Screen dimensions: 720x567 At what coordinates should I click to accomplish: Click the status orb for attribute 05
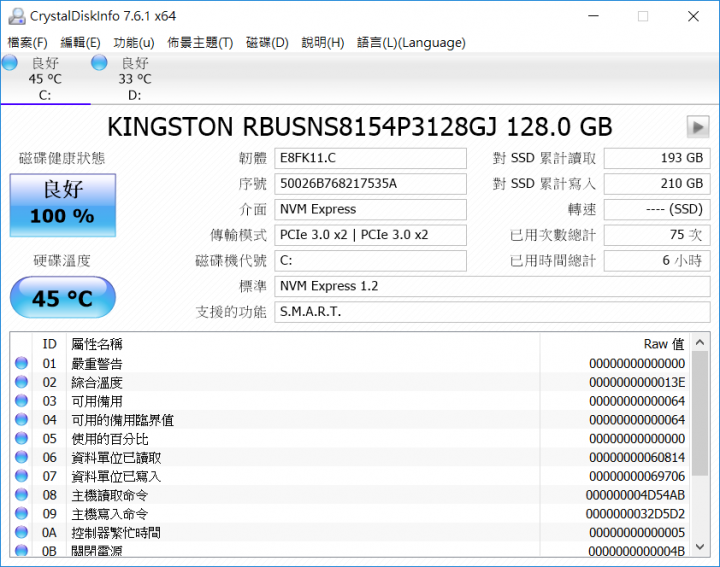click(x=22, y=438)
